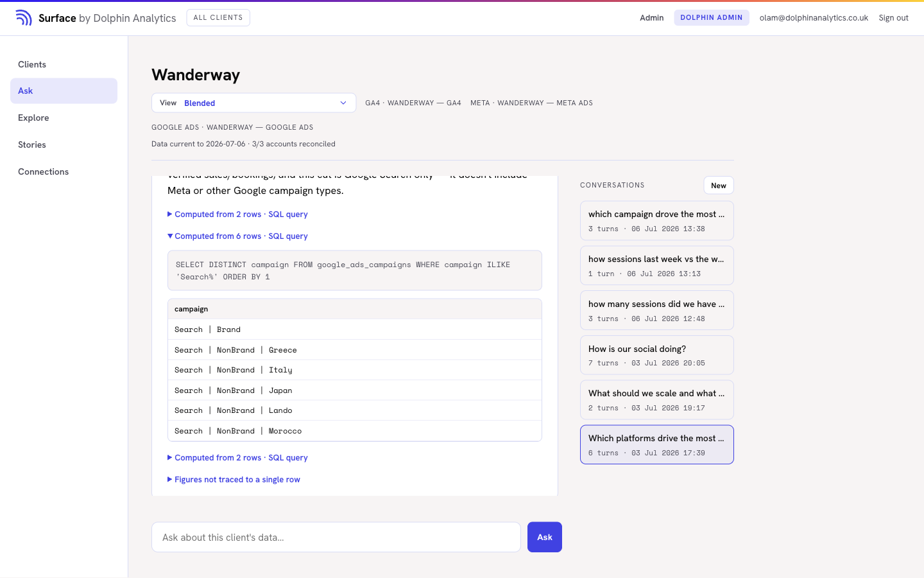This screenshot has height=578, width=924.
Task: Click the ALL CLIENTS button
Action: [x=218, y=17]
